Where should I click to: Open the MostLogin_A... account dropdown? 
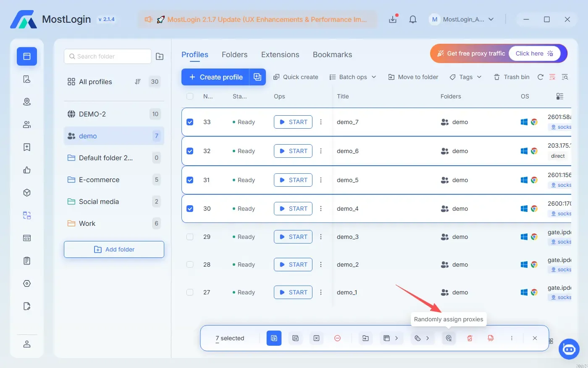(x=462, y=19)
